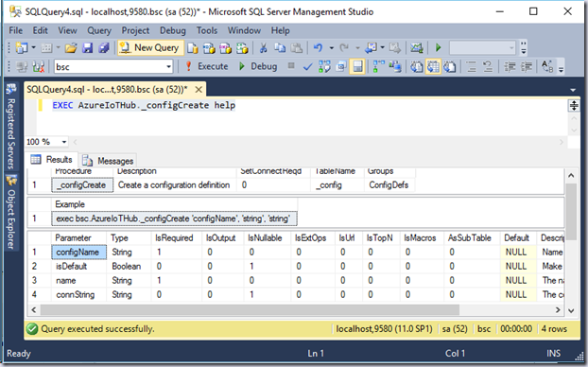Click the Increase Indent icon

[x=527, y=67]
